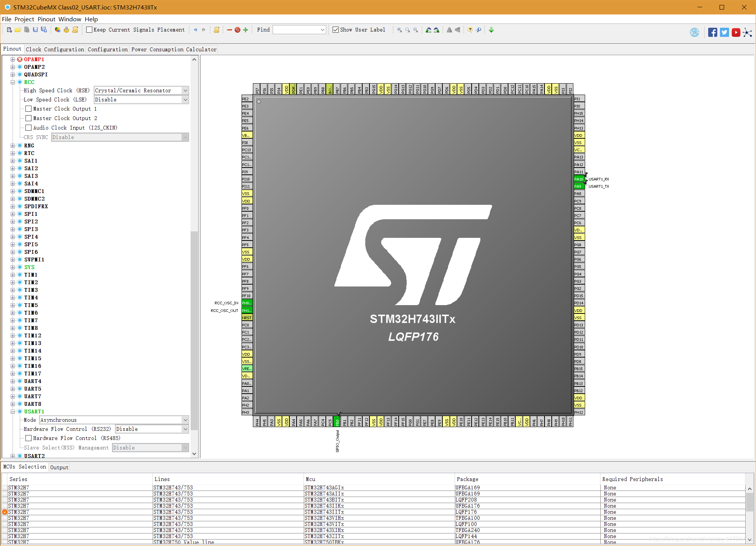Click the MCU list vertical scrollbar
The image size is (756, 546).
(750, 502)
